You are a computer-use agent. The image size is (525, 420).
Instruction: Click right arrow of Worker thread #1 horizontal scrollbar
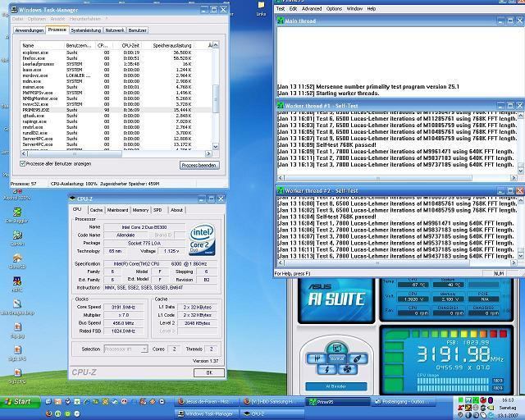point(514,178)
